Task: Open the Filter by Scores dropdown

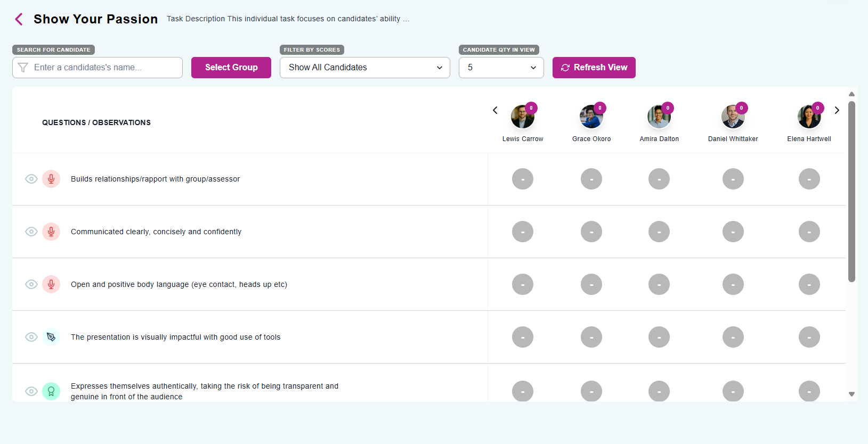Action: pyautogui.click(x=365, y=68)
